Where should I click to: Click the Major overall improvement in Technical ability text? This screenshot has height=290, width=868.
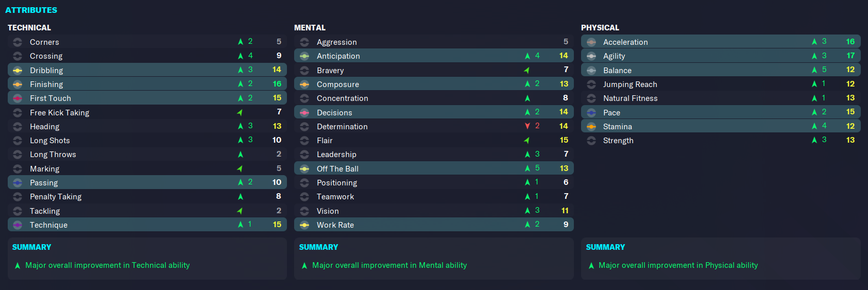[108, 265]
